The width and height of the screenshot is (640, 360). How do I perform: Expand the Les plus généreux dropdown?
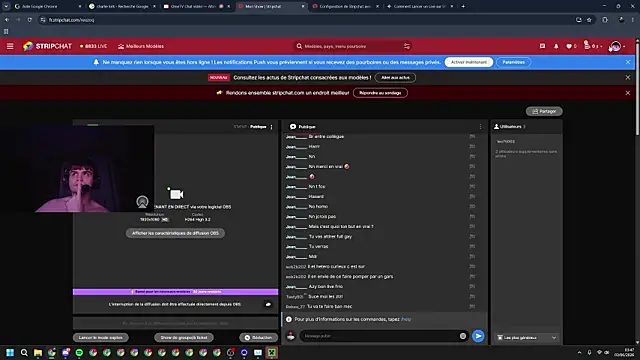coord(527,338)
